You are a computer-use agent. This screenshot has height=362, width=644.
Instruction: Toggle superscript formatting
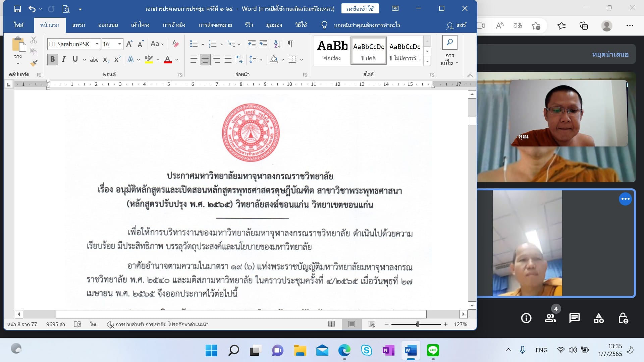pos(117,59)
